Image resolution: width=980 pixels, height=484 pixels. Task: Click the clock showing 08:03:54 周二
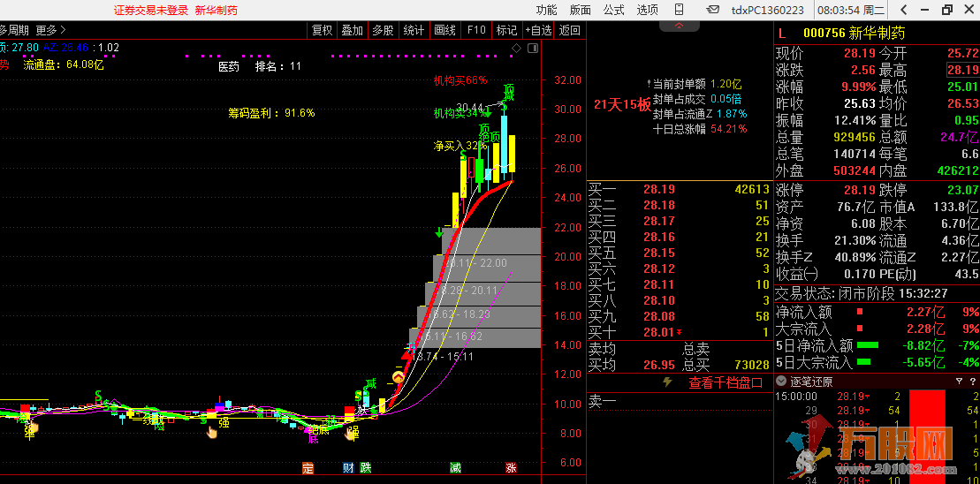[851, 10]
